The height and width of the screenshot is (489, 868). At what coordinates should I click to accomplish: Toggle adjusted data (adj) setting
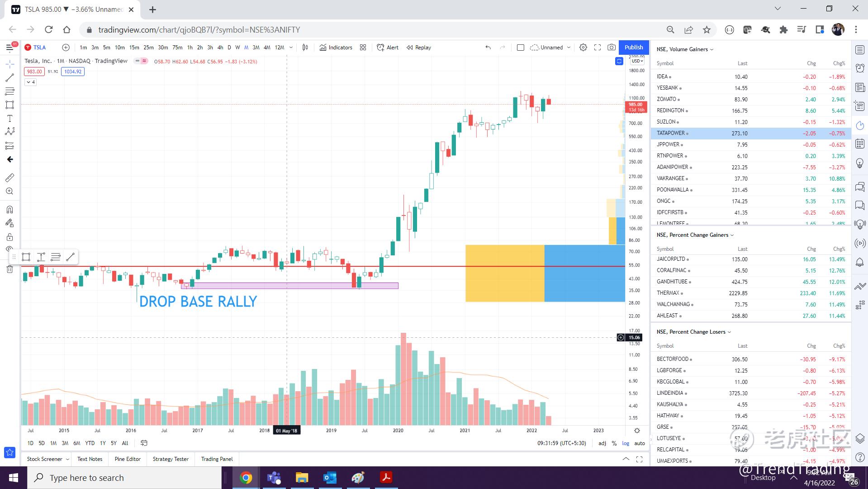(x=602, y=443)
